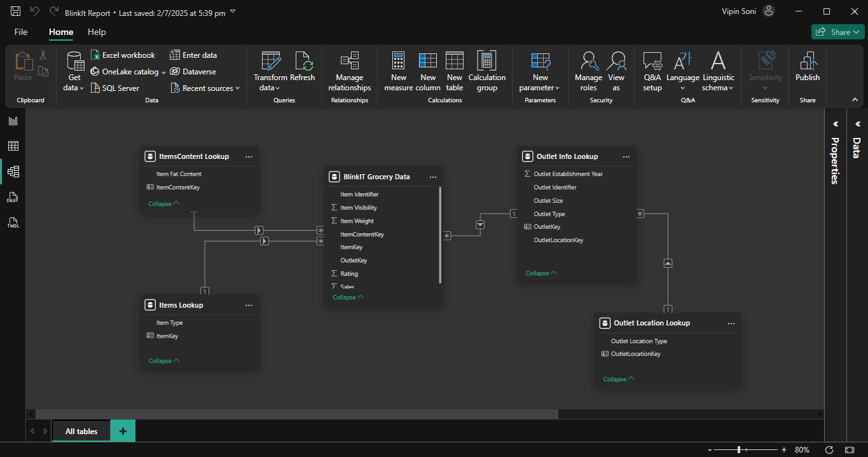
Task: Expand the OneLake catalog dropdown
Action: click(163, 72)
